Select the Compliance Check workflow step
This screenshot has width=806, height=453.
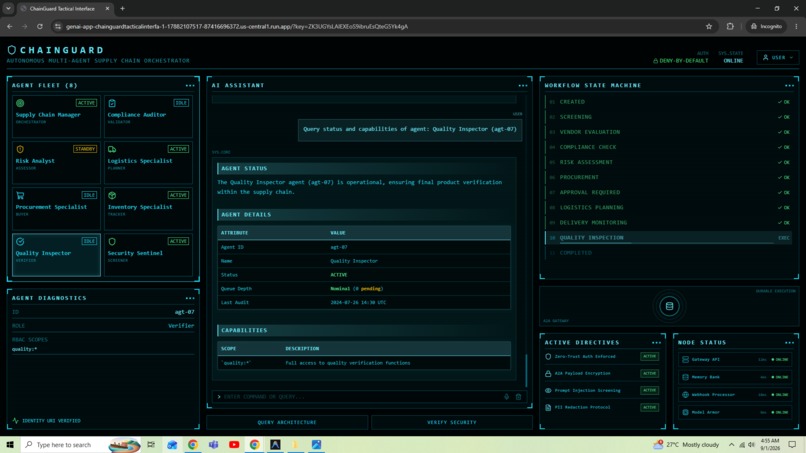tap(669, 147)
